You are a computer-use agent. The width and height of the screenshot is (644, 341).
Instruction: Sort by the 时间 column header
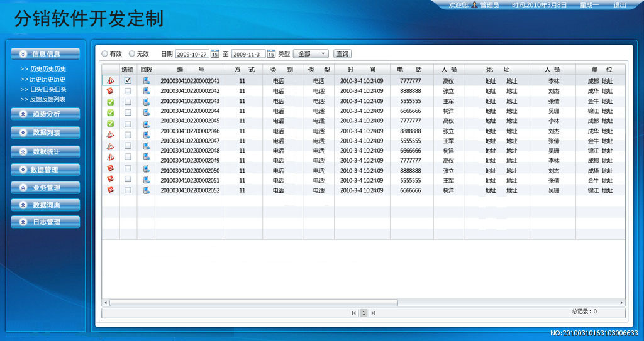pos(362,70)
